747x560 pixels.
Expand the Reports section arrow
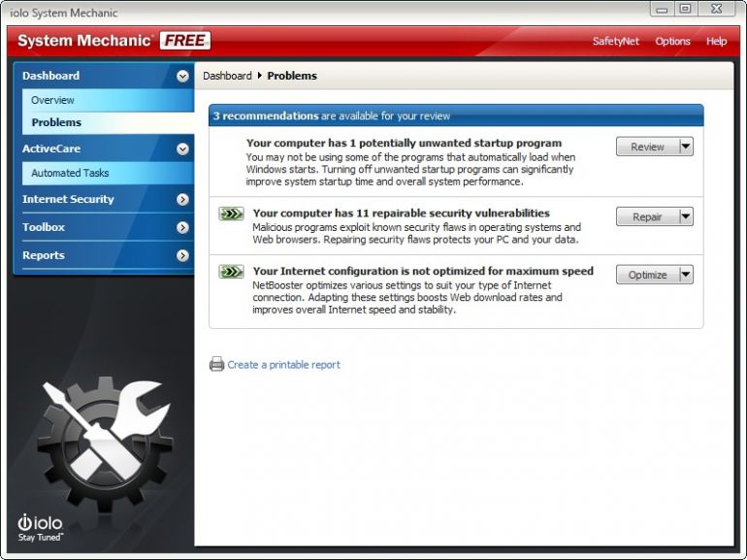[182, 255]
